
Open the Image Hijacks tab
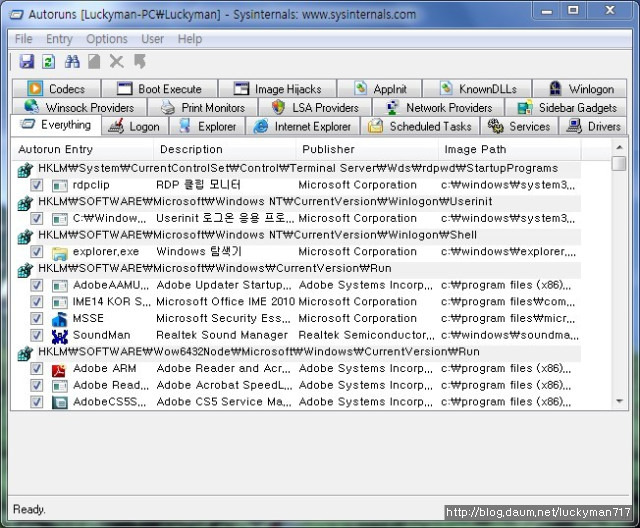278,89
